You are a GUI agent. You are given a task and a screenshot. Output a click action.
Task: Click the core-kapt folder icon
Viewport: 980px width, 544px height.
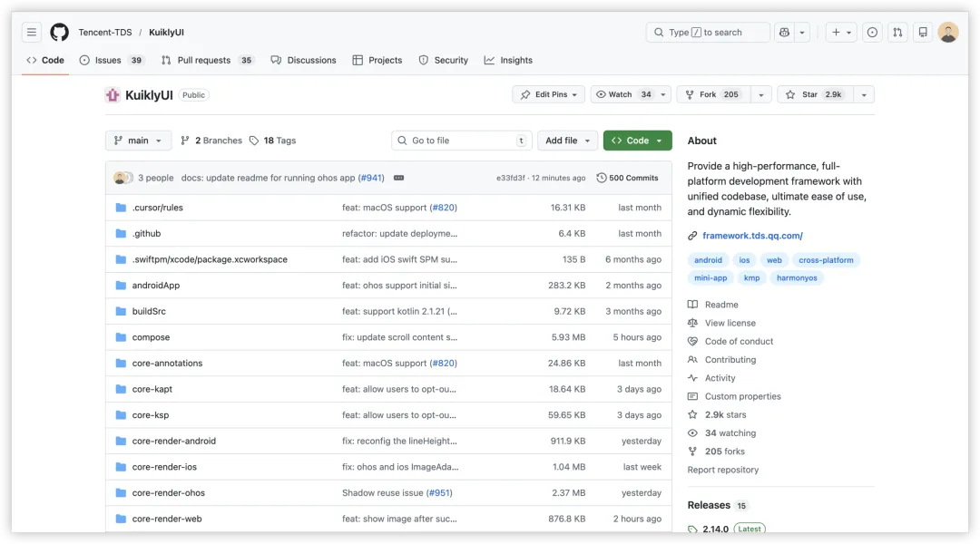(x=121, y=389)
